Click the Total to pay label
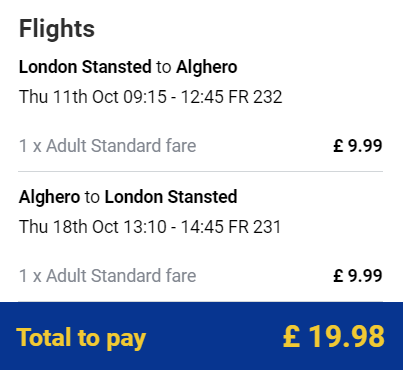The image size is (403, 370). coord(81,339)
